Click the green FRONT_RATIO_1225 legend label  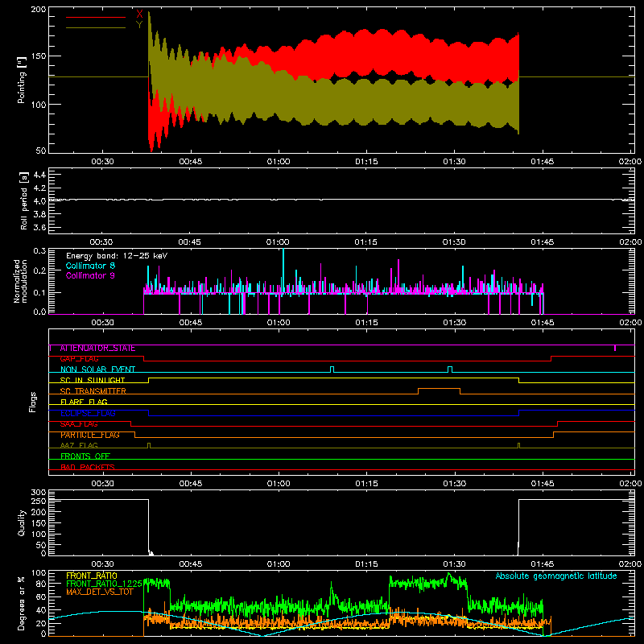[104, 584]
